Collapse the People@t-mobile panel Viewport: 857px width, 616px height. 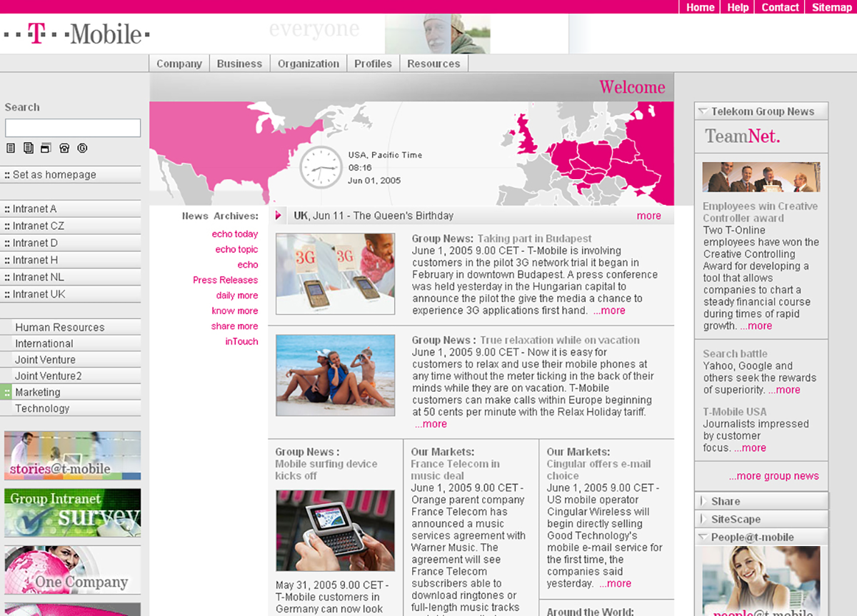point(703,537)
